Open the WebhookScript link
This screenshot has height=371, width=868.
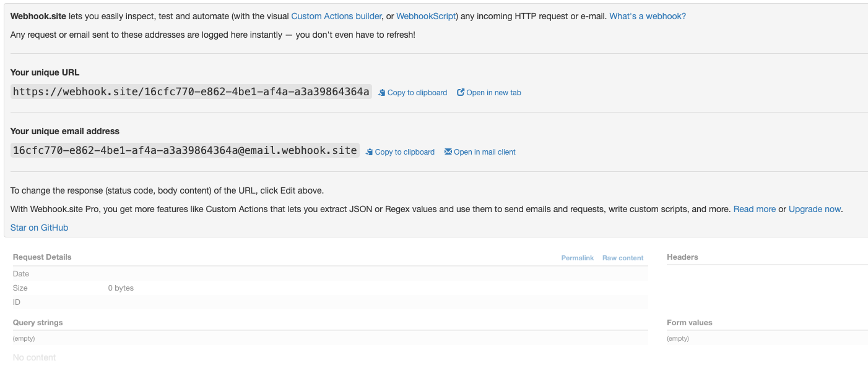[425, 16]
